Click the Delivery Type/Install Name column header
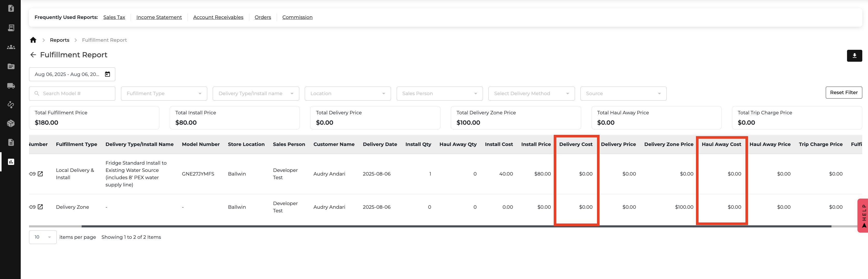 (x=139, y=144)
